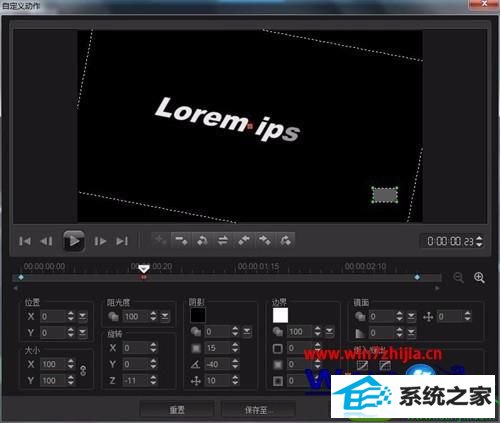The height and width of the screenshot is (423, 500).
Task: Click the reverse keyframes icon
Action: [202, 240]
